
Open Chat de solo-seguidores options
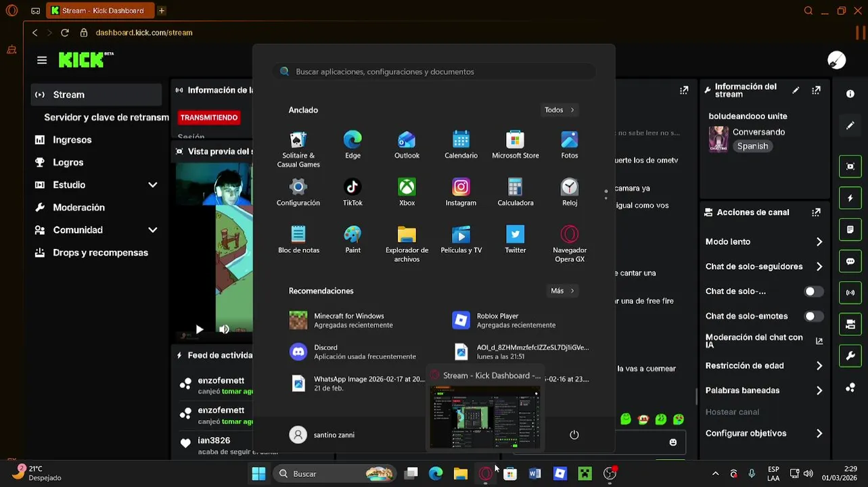coord(764,266)
